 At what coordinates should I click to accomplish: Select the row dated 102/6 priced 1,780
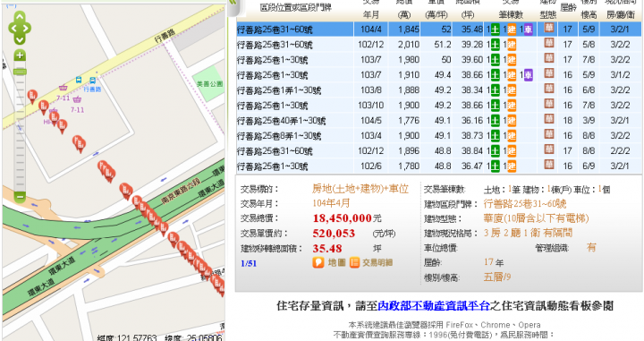pyautogui.click(x=438, y=166)
